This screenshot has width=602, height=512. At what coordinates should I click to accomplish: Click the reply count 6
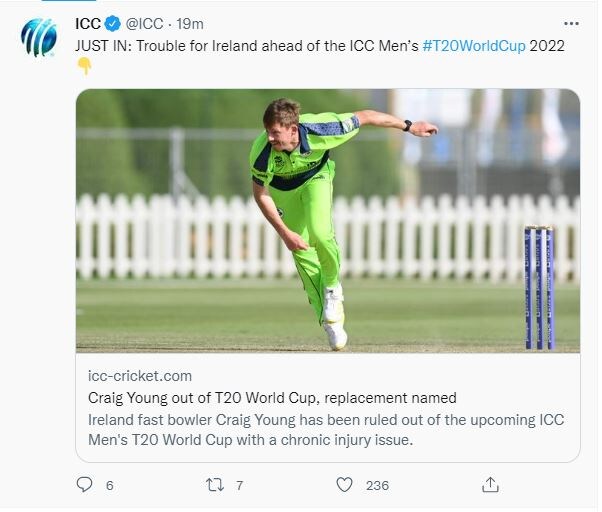pyautogui.click(x=110, y=486)
